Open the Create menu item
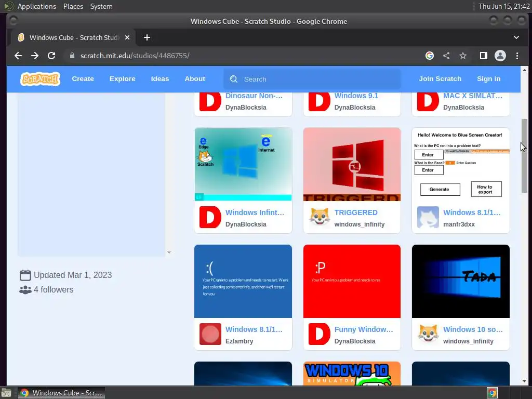532x399 pixels. coord(83,79)
